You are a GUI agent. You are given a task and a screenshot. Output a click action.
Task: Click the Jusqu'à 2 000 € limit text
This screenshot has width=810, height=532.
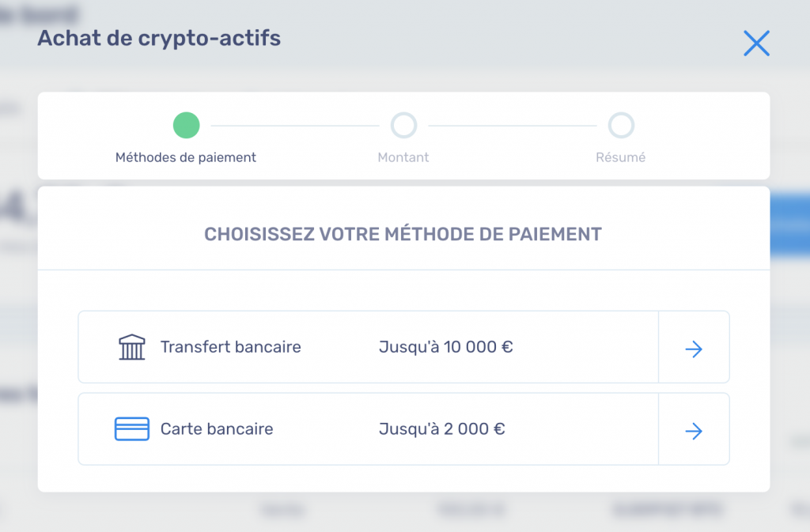[441, 428]
